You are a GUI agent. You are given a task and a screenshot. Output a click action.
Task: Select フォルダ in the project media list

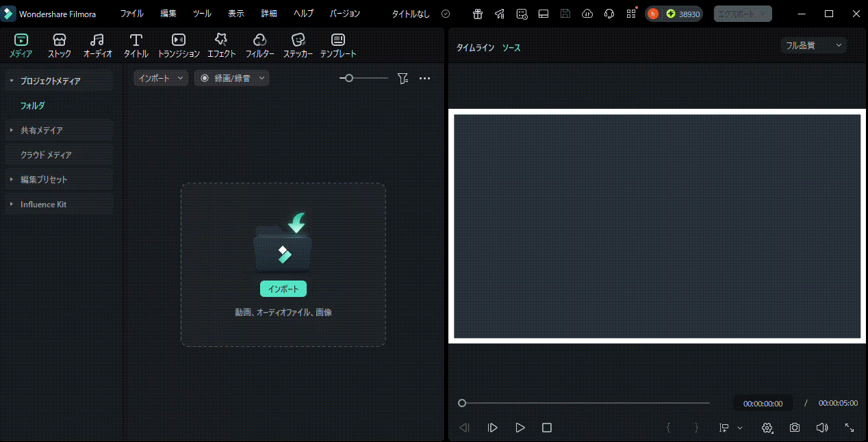[33, 106]
